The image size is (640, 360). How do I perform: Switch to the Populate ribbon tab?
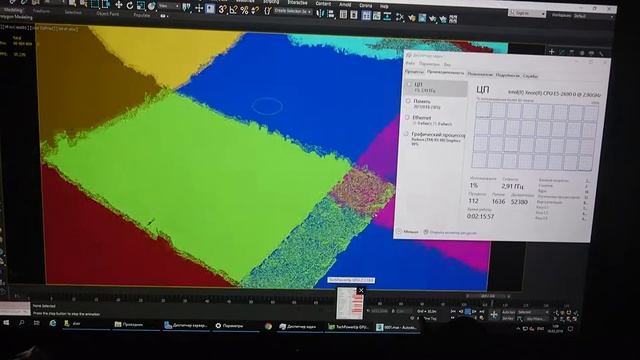[x=142, y=15]
